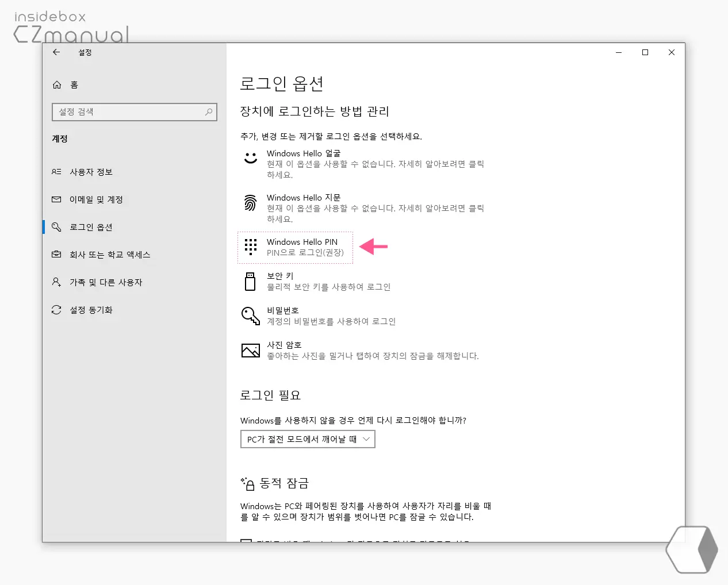Click the Windows Hello 얼굴 smiley icon

pyautogui.click(x=250, y=158)
